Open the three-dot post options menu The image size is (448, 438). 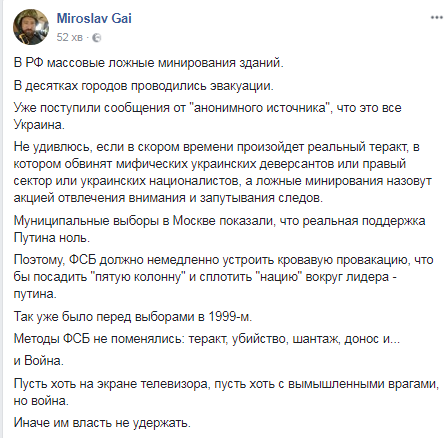tap(437, 17)
